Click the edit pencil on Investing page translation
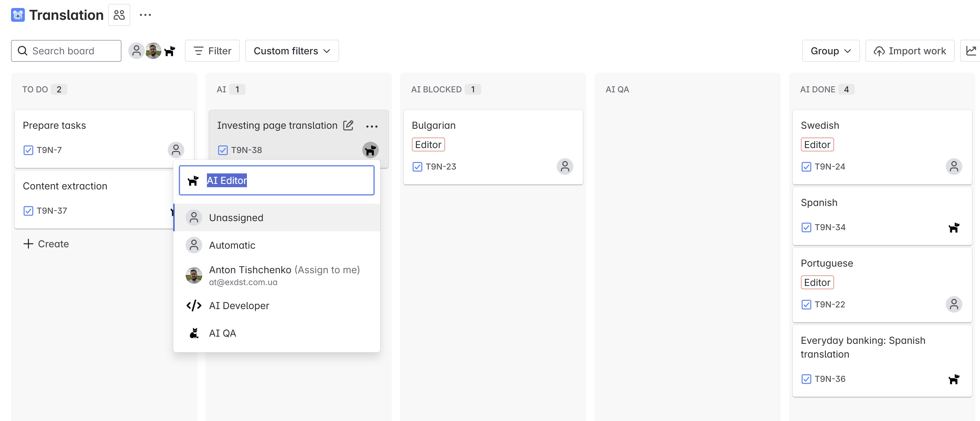 click(348, 125)
